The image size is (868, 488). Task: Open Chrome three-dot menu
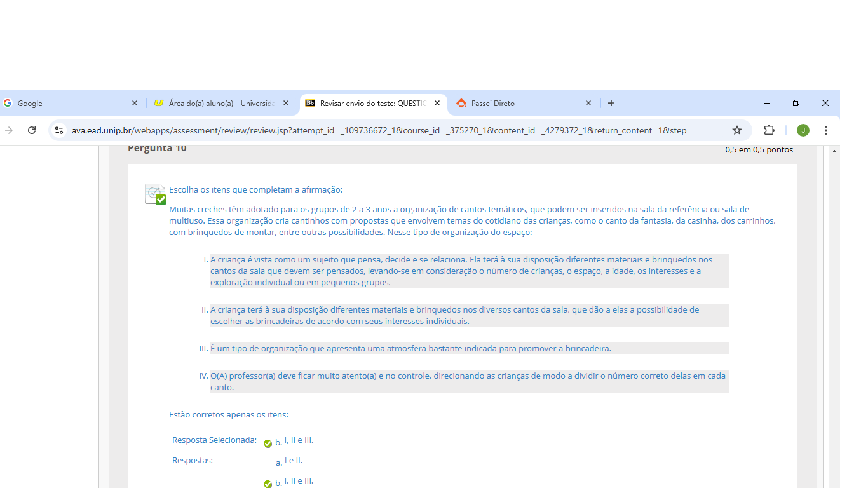826,130
